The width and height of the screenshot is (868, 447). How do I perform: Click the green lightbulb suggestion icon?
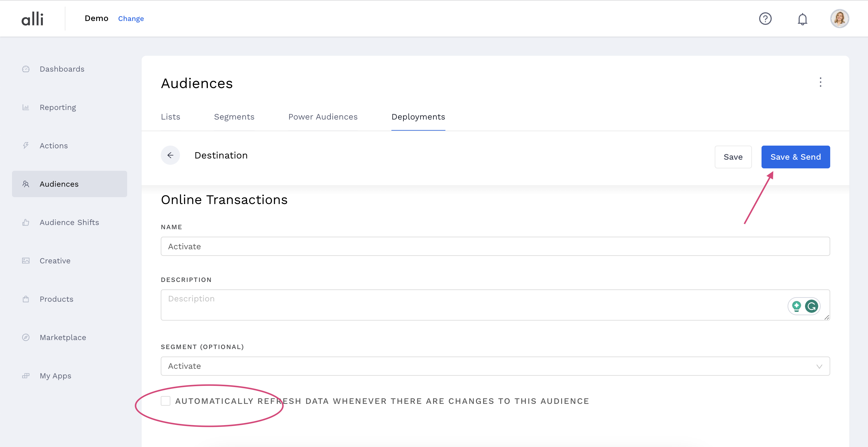point(796,306)
